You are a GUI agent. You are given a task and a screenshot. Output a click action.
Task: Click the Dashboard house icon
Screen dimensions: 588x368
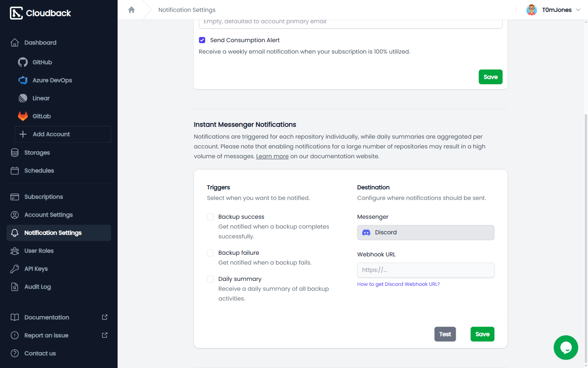15,43
